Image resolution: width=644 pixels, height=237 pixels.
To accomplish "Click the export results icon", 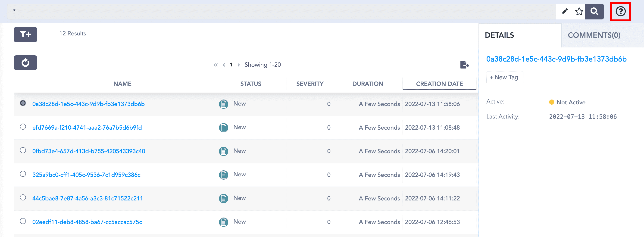I will tap(465, 65).
